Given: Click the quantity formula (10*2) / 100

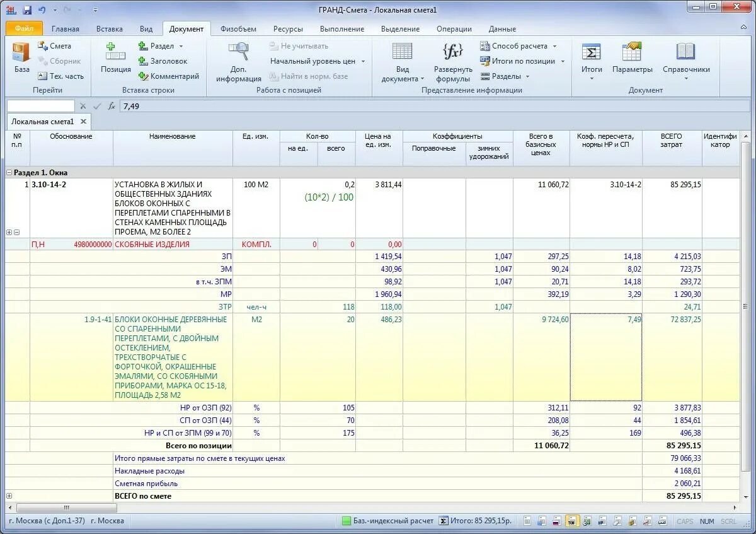Looking at the screenshot, I should point(329,197).
